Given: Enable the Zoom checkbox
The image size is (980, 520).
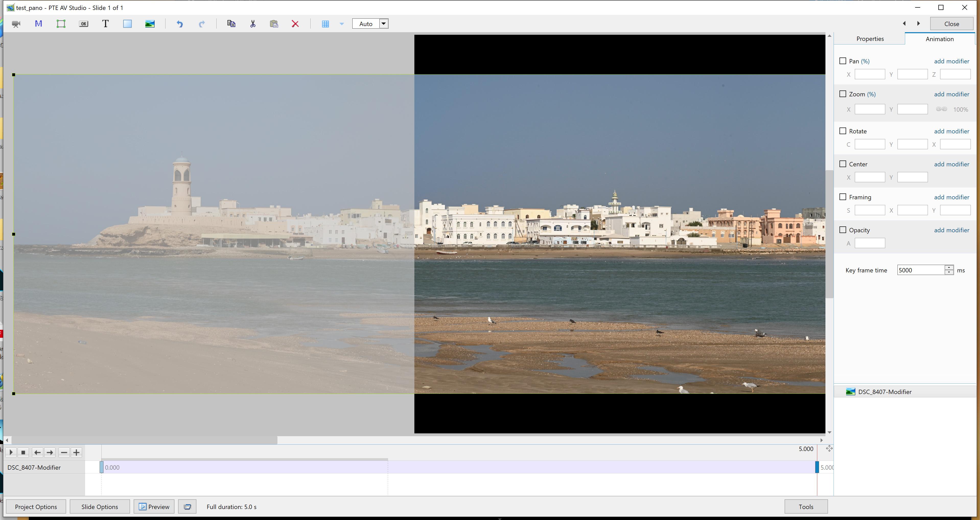Looking at the screenshot, I should tap(843, 94).
